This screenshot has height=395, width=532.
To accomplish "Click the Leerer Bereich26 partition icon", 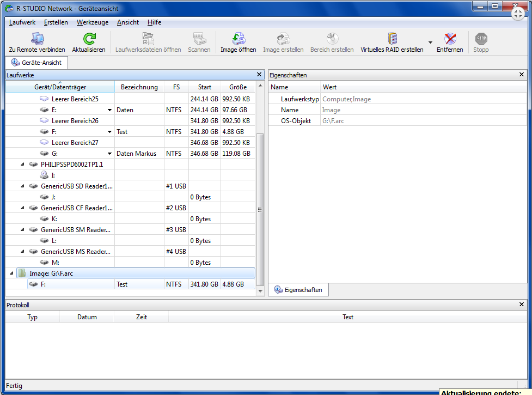I will click(44, 120).
